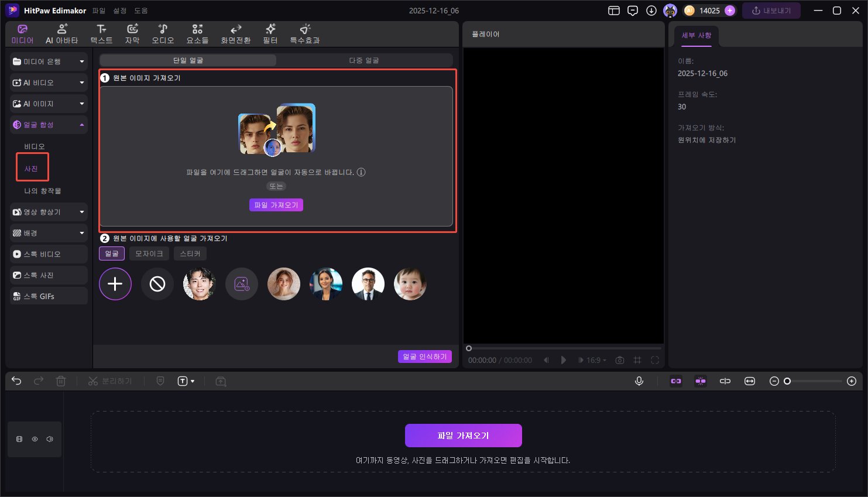Viewport: 868px width, 497px height.
Task: Open the 특수효과 effects panel
Action: (x=304, y=33)
